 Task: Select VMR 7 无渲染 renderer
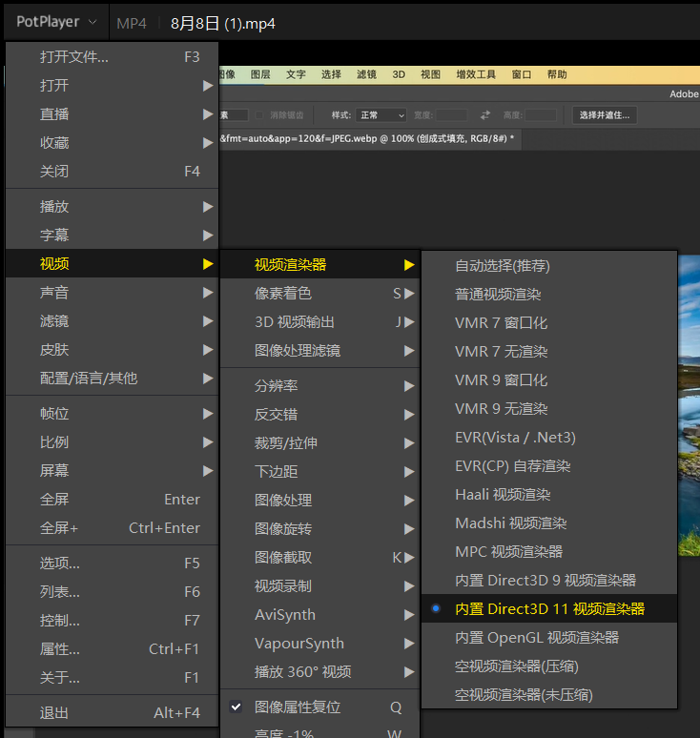[549, 352]
